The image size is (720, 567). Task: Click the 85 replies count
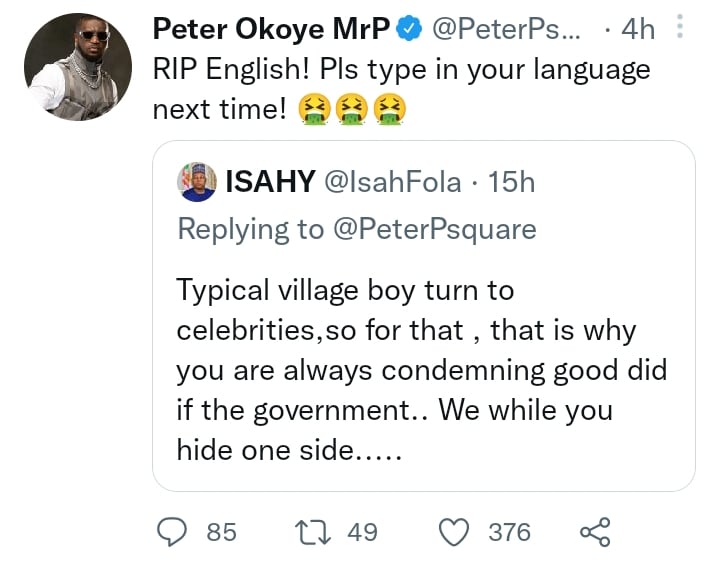221,532
